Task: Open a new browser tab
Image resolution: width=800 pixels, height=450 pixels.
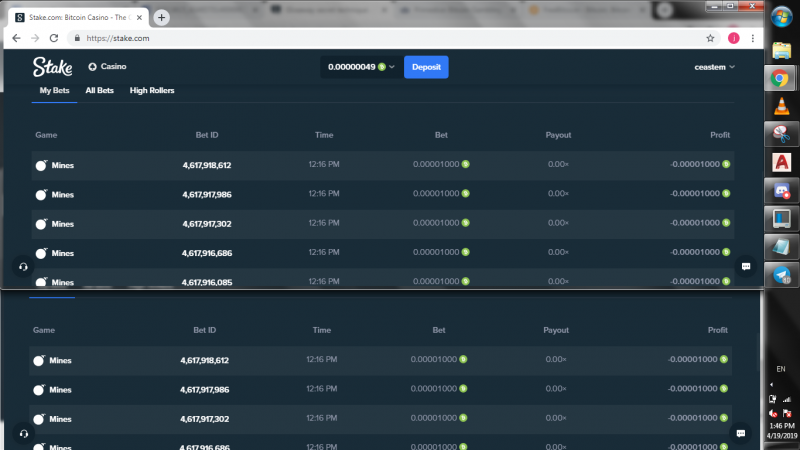Action: point(161,17)
